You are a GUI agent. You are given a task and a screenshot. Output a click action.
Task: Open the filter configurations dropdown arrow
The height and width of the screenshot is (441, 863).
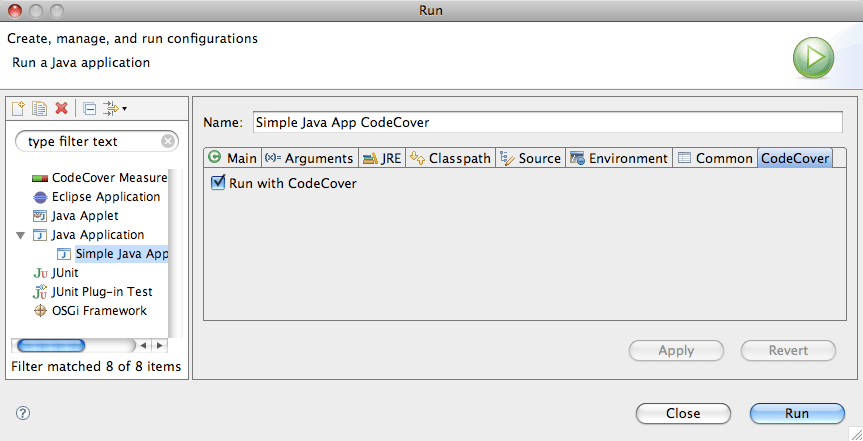[x=125, y=108]
